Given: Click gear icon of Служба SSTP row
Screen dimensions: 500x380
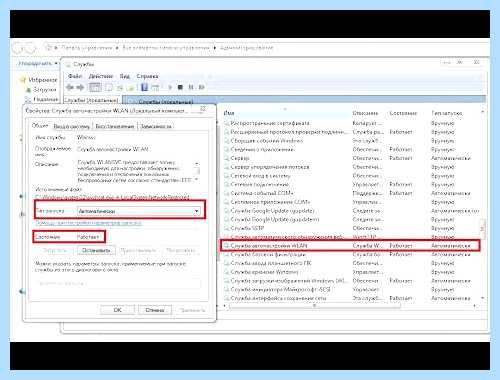Looking at the screenshot, I should pyautogui.click(x=226, y=228).
